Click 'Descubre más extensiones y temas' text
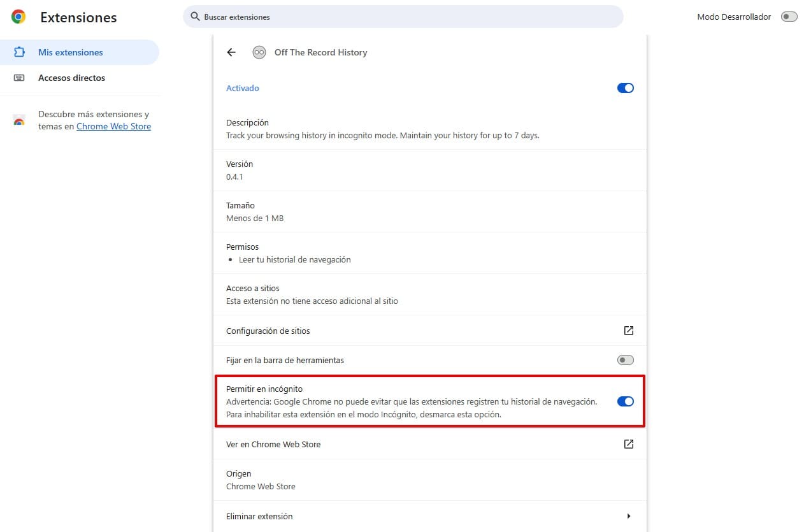The image size is (804, 532). pos(94,120)
